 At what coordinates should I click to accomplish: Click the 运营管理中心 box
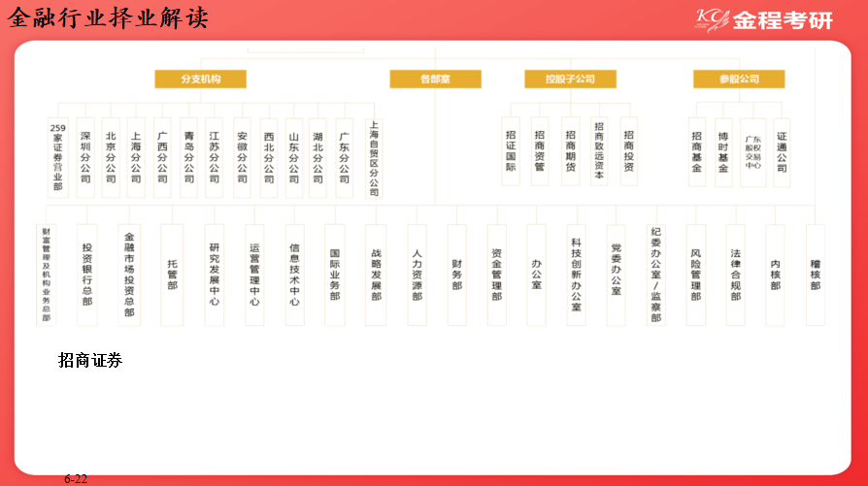tap(254, 275)
